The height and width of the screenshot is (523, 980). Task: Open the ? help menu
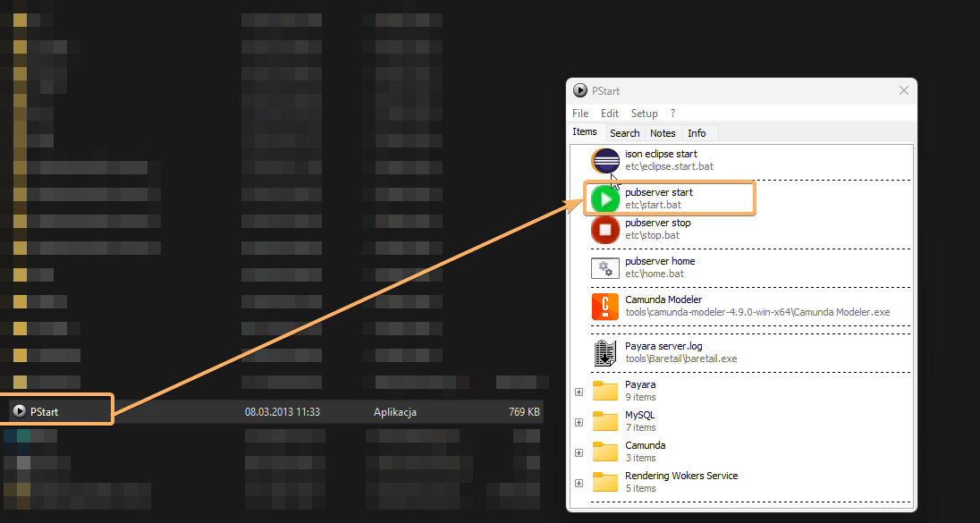[x=672, y=114]
